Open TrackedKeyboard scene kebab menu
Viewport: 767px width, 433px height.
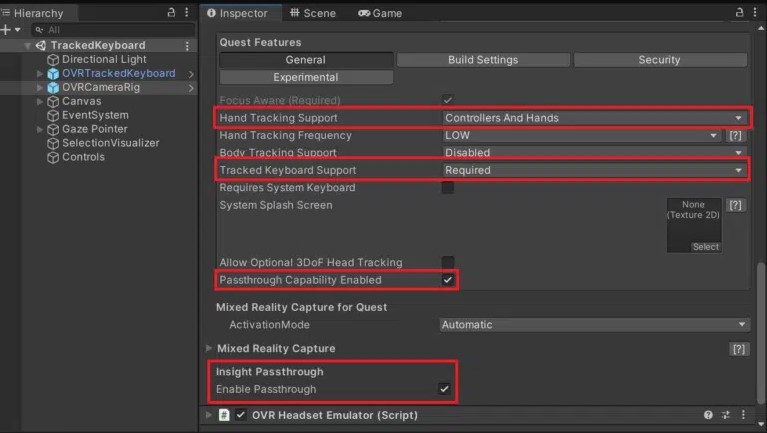point(187,45)
